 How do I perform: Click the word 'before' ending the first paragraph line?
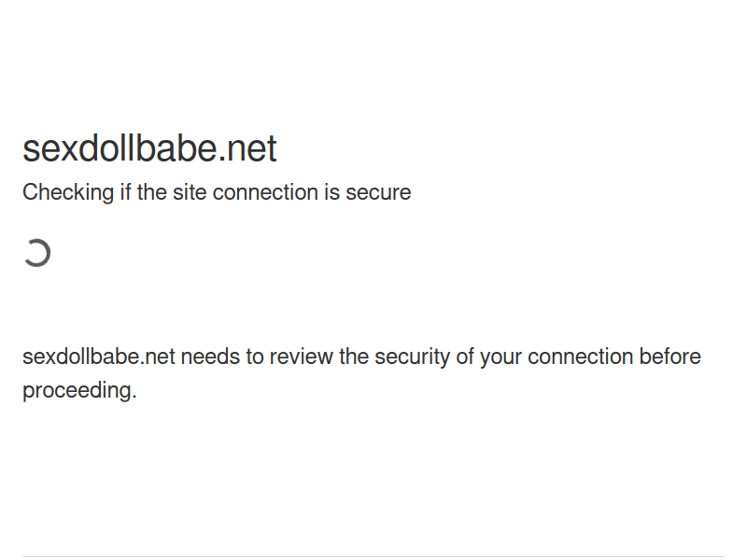pyautogui.click(x=669, y=357)
